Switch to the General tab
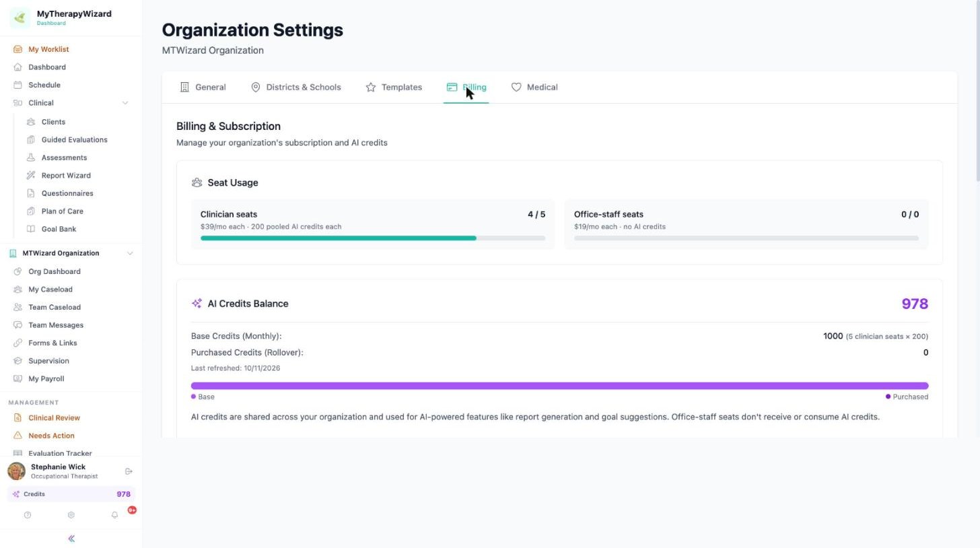 (203, 87)
